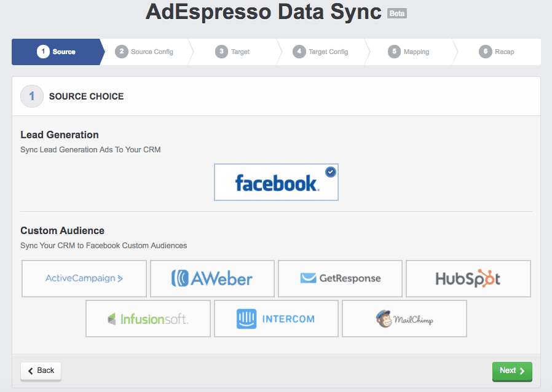Click the Facebook lead generation logo
This screenshot has width=552, height=392.
pos(276,182)
